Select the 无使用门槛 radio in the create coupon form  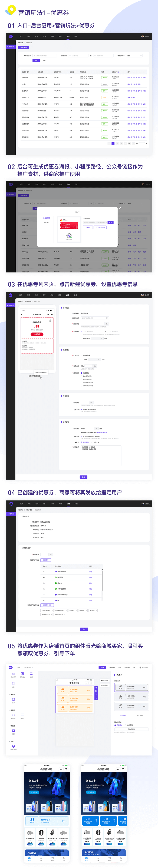click(x=81, y=355)
